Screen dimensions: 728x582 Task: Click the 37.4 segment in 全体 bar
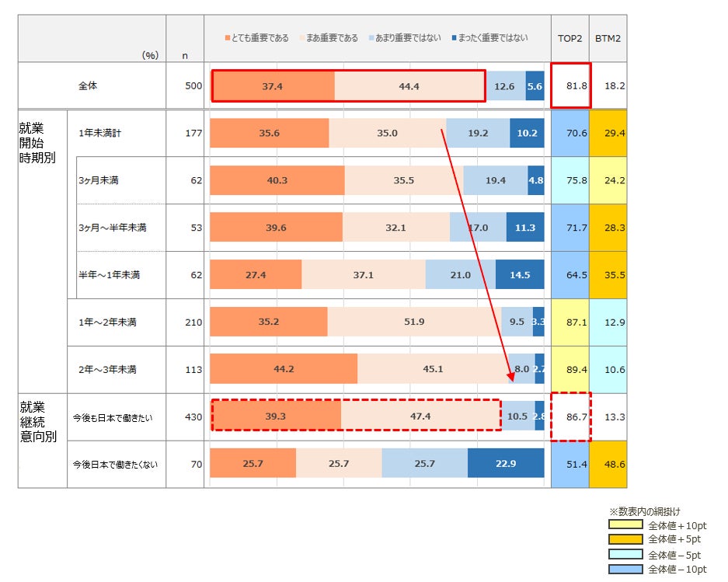273,86
